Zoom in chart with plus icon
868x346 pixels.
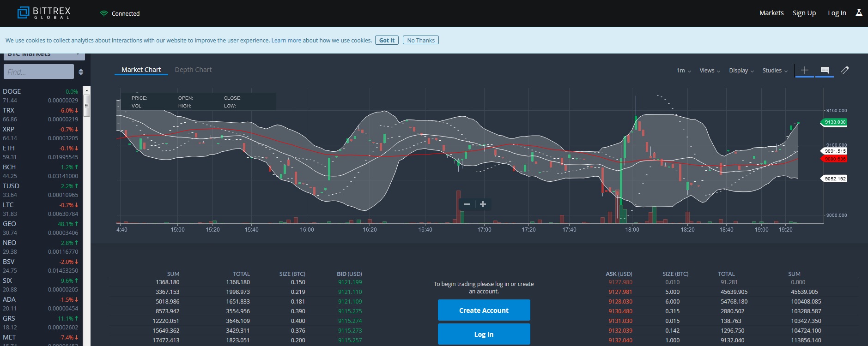(483, 204)
